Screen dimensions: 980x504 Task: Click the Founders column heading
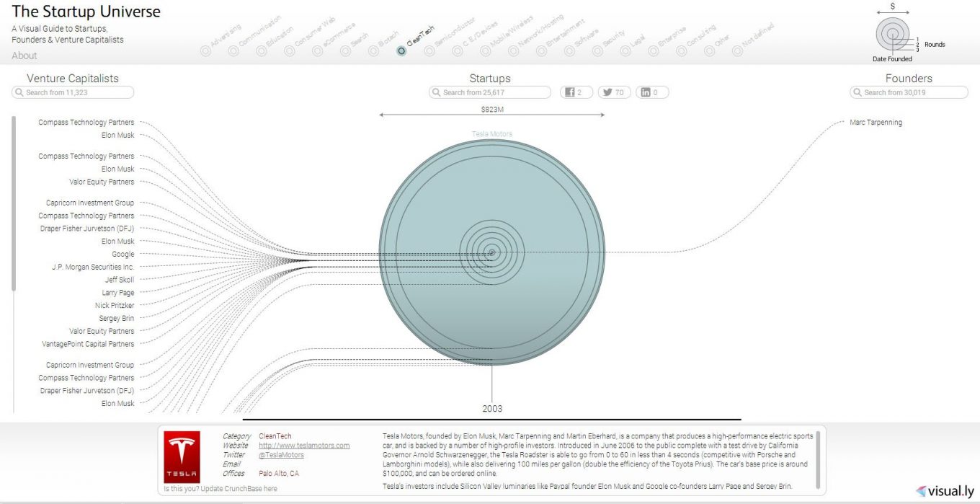(x=909, y=79)
